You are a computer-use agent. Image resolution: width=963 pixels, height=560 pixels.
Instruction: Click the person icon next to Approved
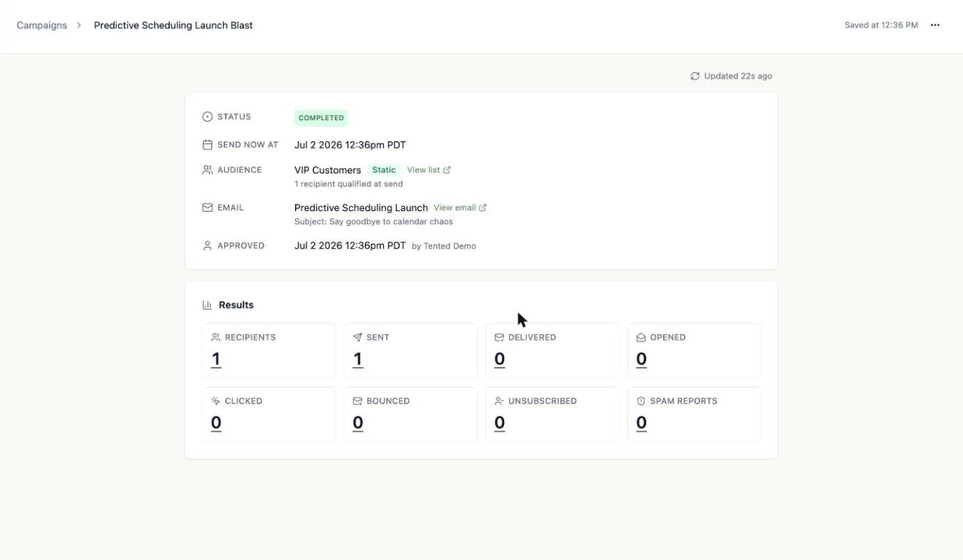coord(208,245)
